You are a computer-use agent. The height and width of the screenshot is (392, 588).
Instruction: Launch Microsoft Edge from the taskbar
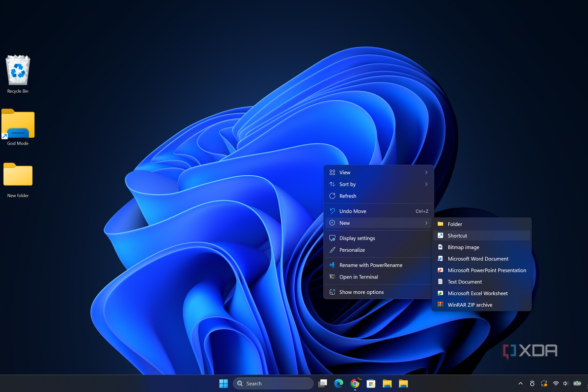[339, 384]
